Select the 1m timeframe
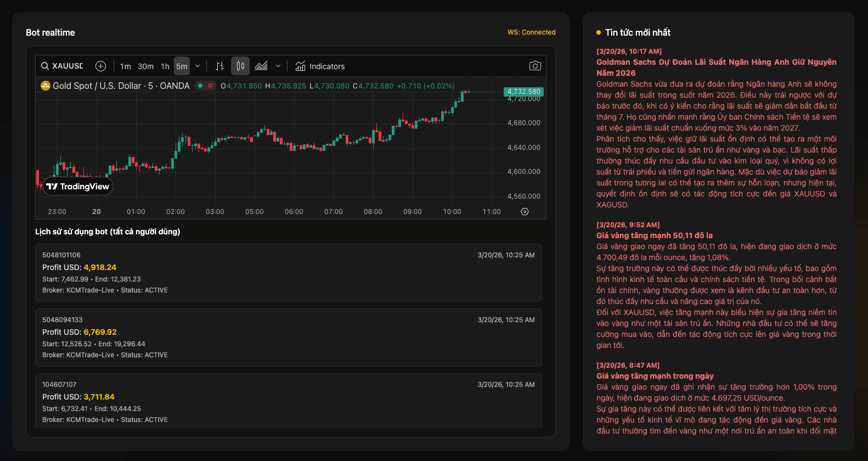The height and width of the screenshot is (461, 868). pos(126,66)
